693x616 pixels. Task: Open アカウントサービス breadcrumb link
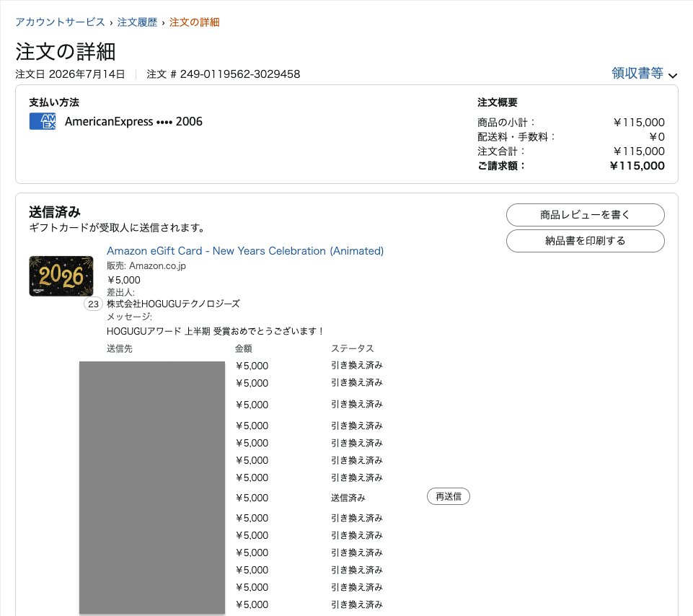click(x=60, y=22)
